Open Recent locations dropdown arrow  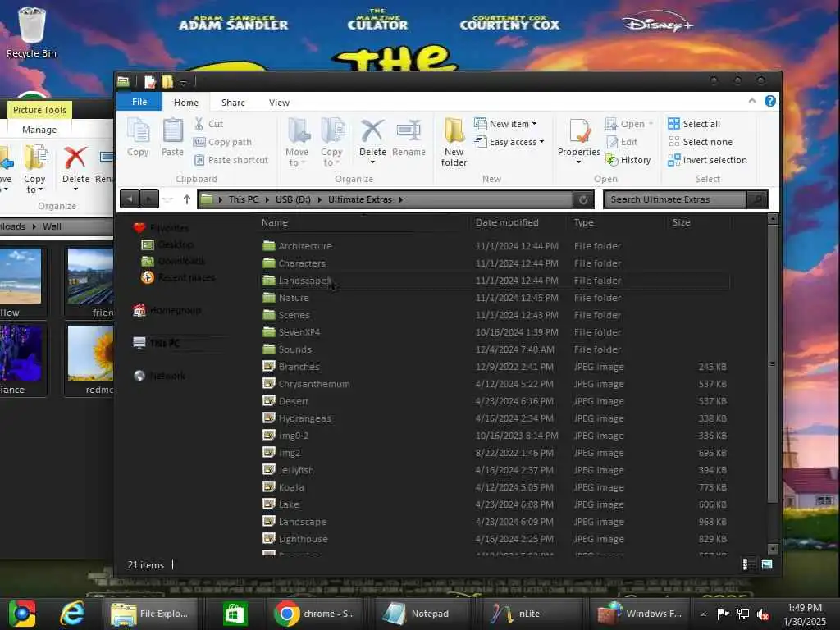coord(167,199)
